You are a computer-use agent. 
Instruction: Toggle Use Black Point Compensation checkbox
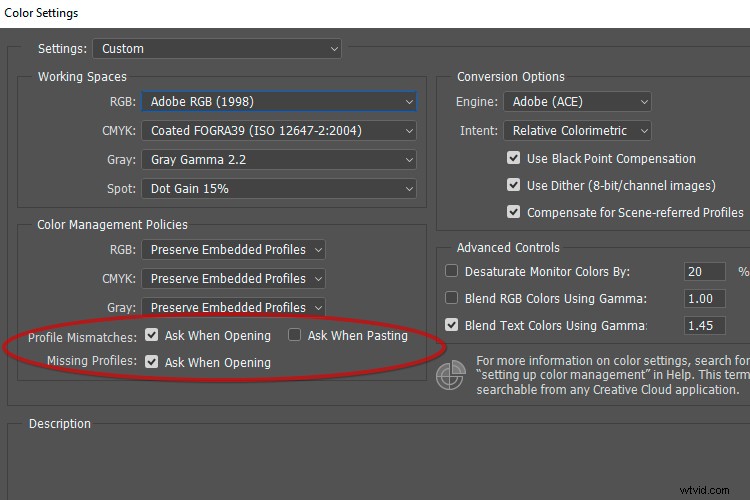(x=513, y=158)
